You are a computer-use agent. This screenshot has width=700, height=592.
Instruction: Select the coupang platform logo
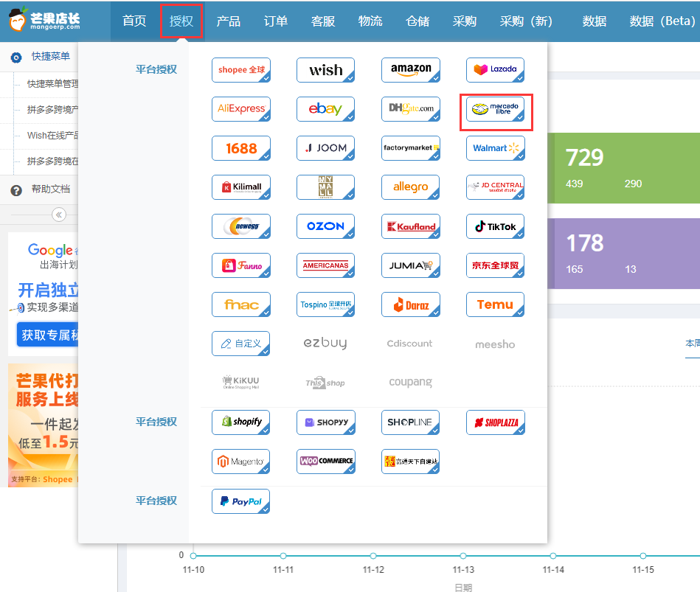coord(411,383)
